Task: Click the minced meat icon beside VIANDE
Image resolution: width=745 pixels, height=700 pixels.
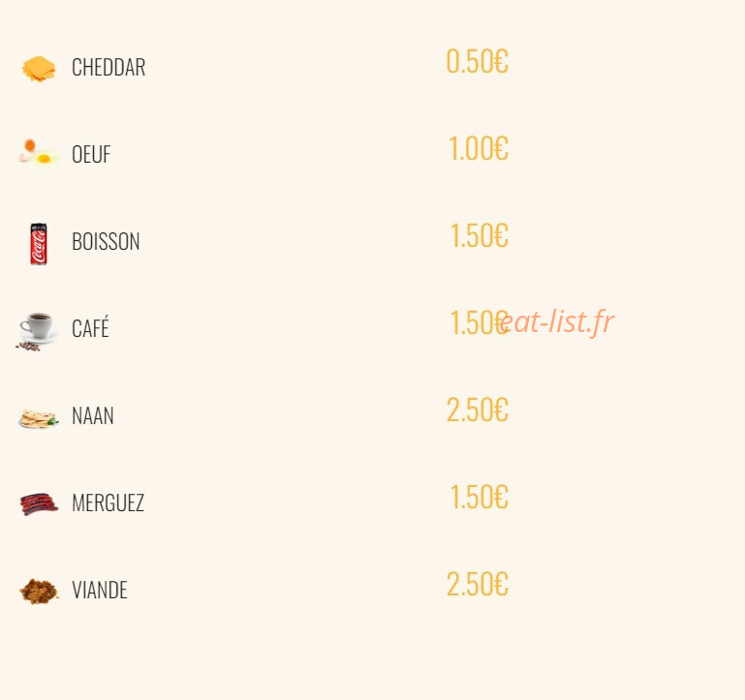Action: click(39, 592)
